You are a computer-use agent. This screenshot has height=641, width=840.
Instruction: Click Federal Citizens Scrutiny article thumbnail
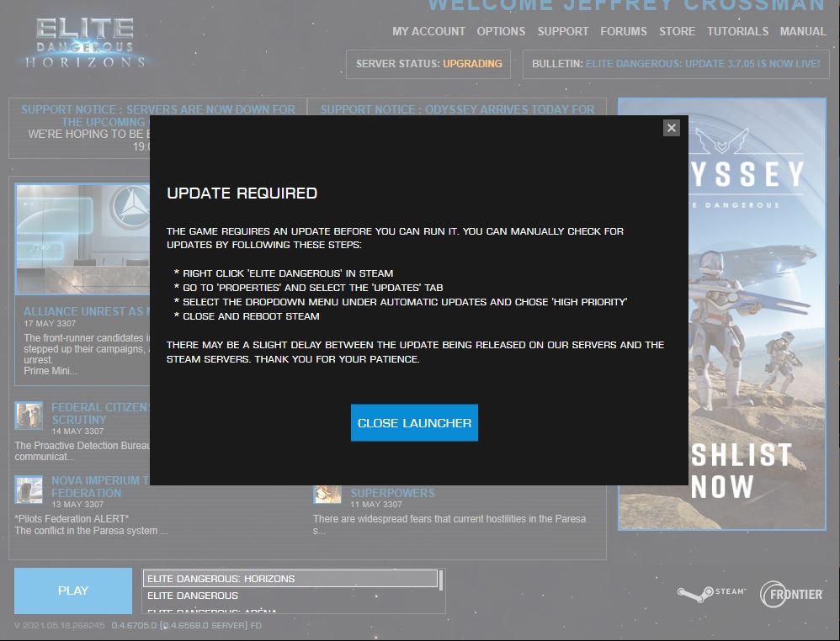coord(29,416)
